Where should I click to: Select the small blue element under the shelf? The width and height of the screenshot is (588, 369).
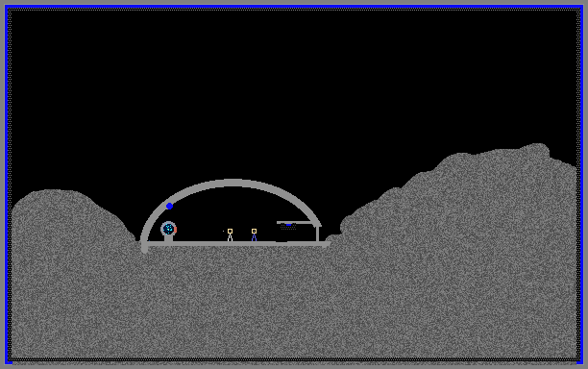289,225
